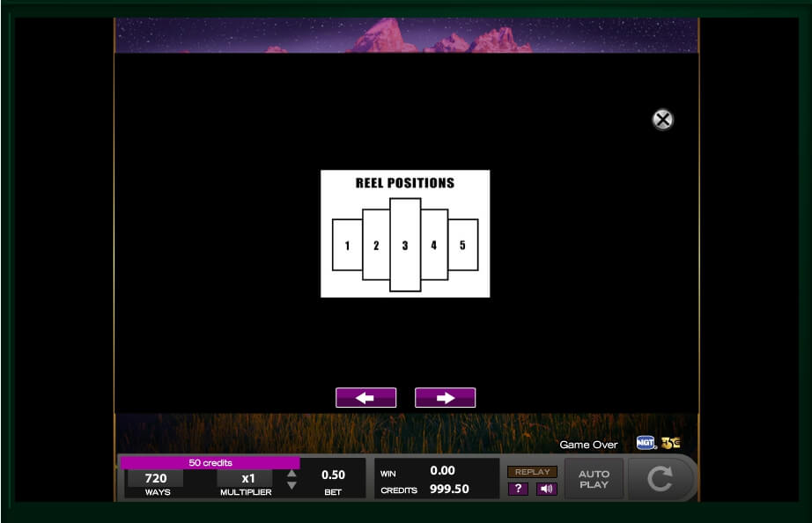812x523 pixels.
Task: Go to the next paytable page
Action: [x=445, y=398]
